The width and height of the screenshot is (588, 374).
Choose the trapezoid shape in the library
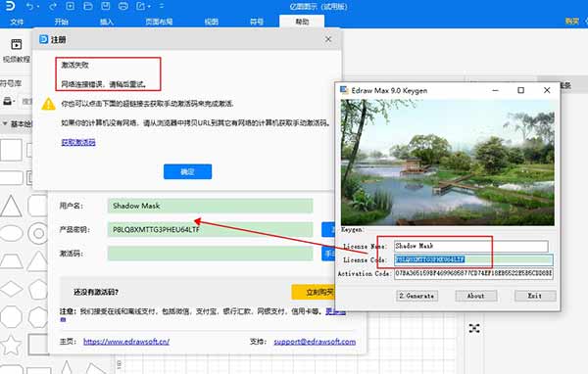[11, 260]
